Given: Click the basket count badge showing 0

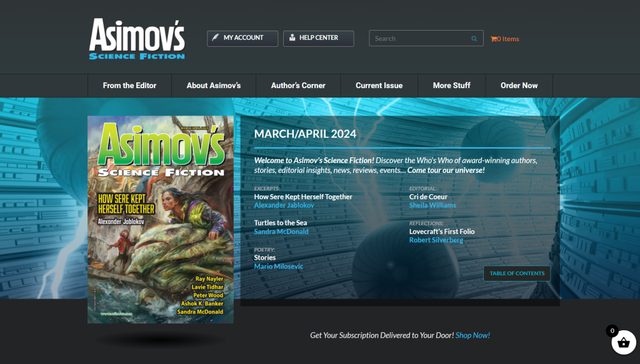Looking at the screenshot, I should [612, 330].
